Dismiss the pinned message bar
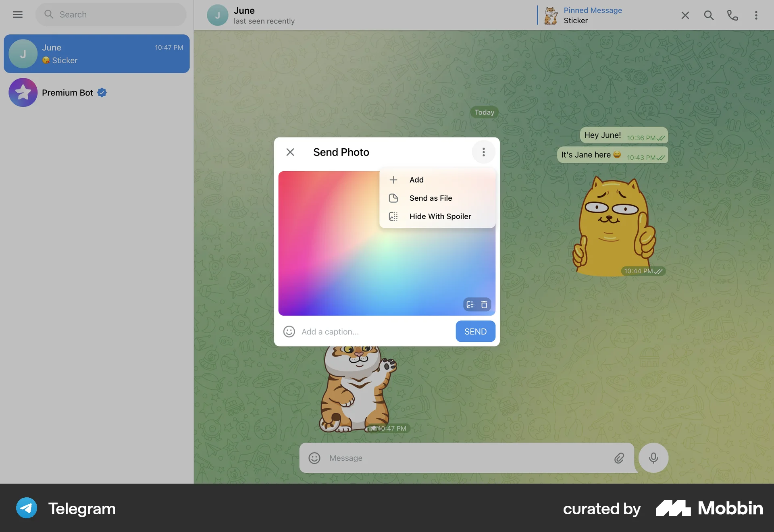 pyautogui.click(x=685, y=15)
